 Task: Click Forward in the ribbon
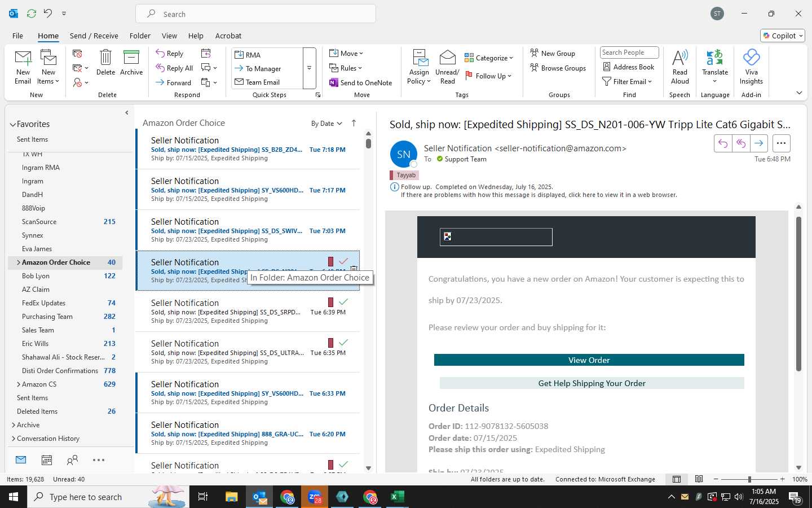[x=174, y=82]
